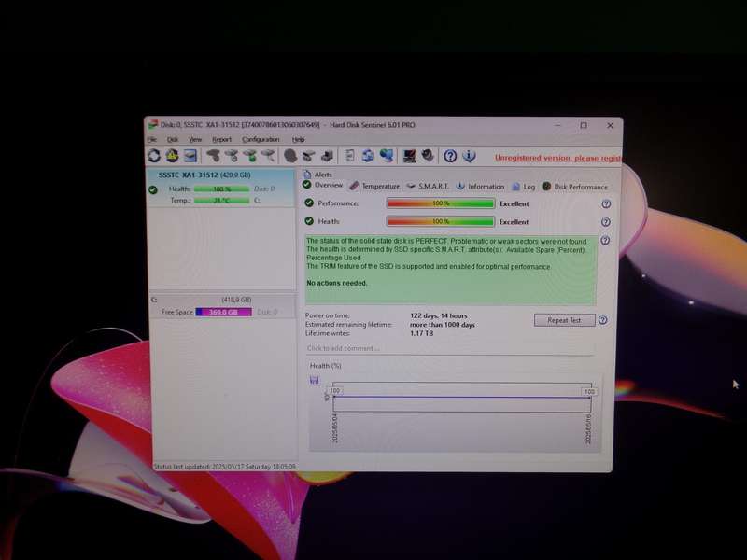Click the 'Click to add comment' field
The width and height of the screenshot is (747, 560).
coord(450,348)
